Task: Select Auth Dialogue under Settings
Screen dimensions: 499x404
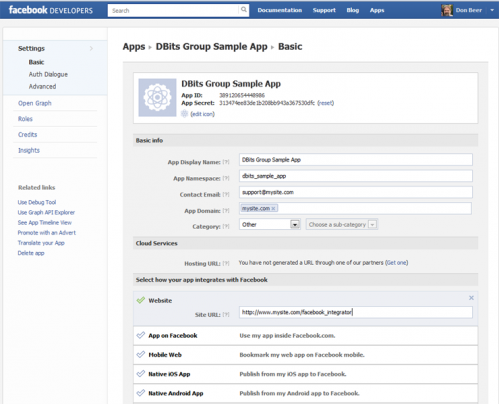Action: 48,74
